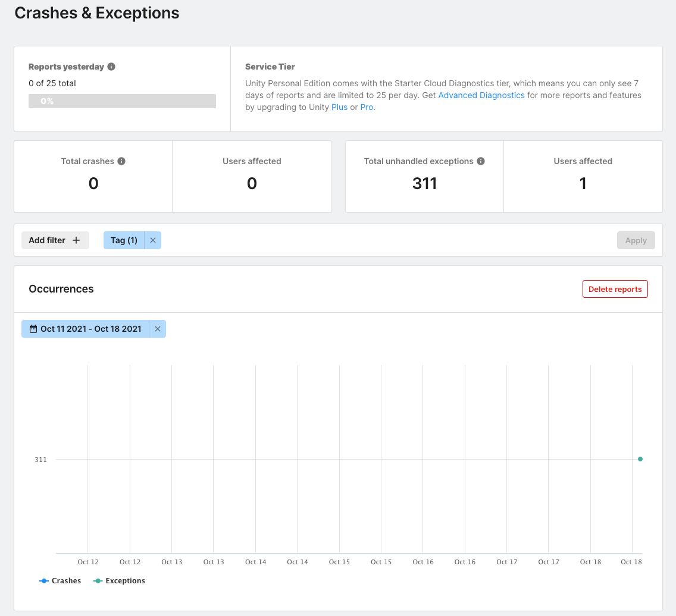Toggle Crashes series in chart legend
The height and width of the screenshot is (616, 676).
pyautogui.click(x=60, y=581)
